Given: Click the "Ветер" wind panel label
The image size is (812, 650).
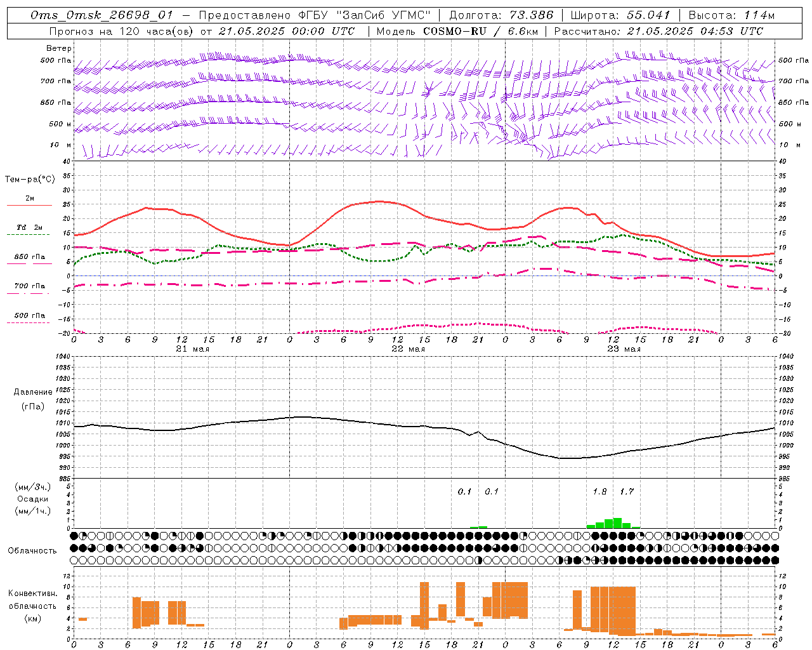Looking at the screenshot, I should pyautogui.click(x=59, y=48).
